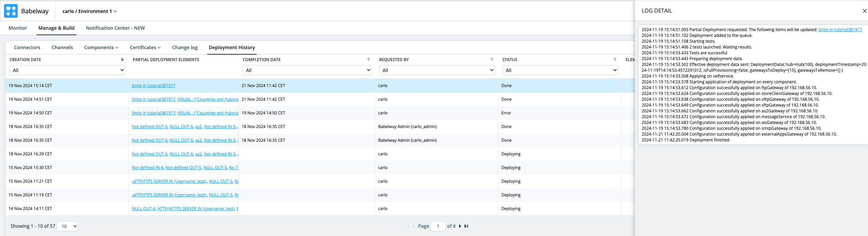Close the Log Detail panel

[x=864, y=11]
